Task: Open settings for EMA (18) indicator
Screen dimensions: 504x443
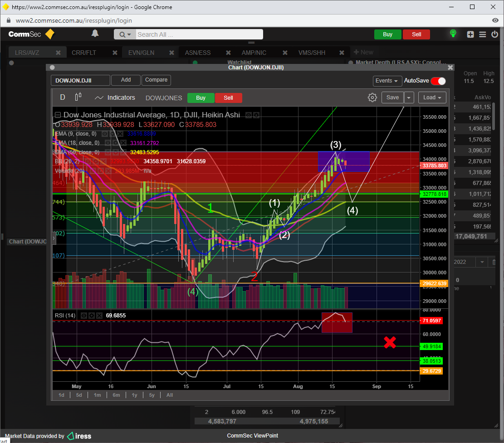Action: [115, 143]
